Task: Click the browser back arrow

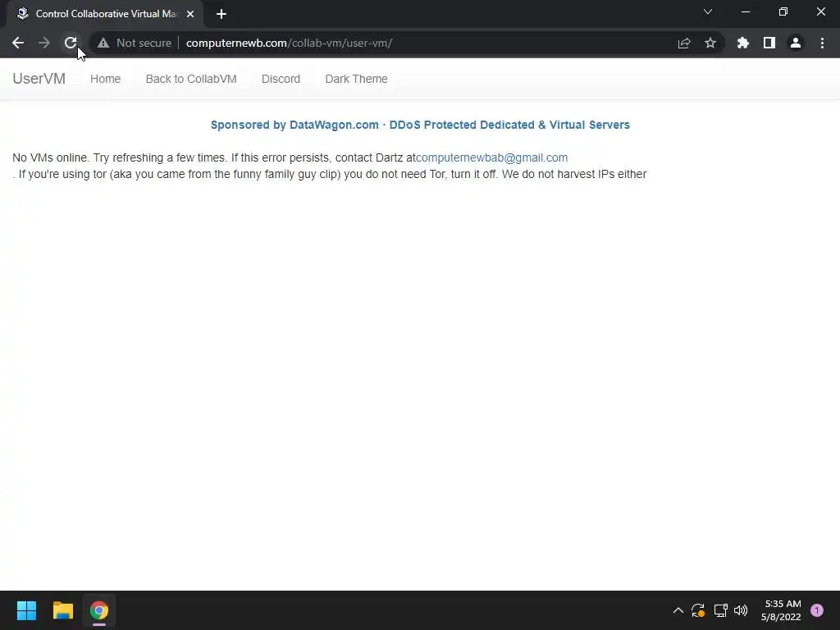Action: coord(18,43)
